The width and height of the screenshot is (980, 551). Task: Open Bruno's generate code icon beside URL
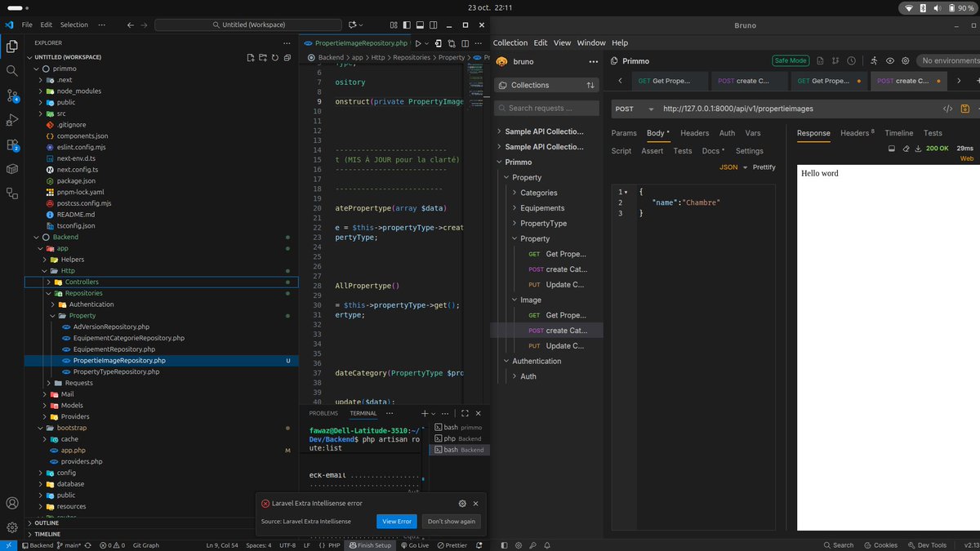947,109
